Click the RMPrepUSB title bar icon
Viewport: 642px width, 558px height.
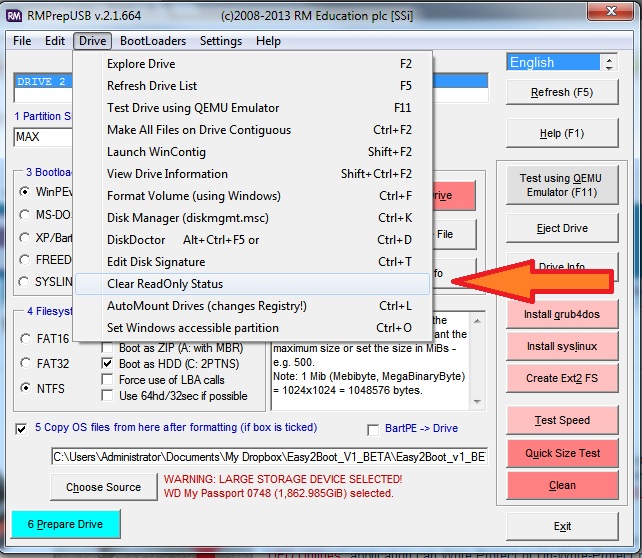[14, 16]
